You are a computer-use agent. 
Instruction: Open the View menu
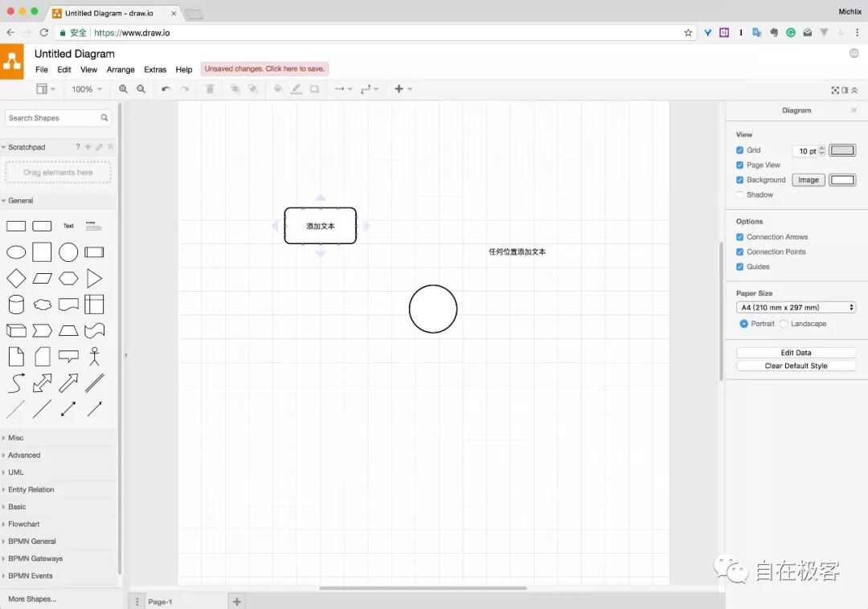(x=88, y=70)
